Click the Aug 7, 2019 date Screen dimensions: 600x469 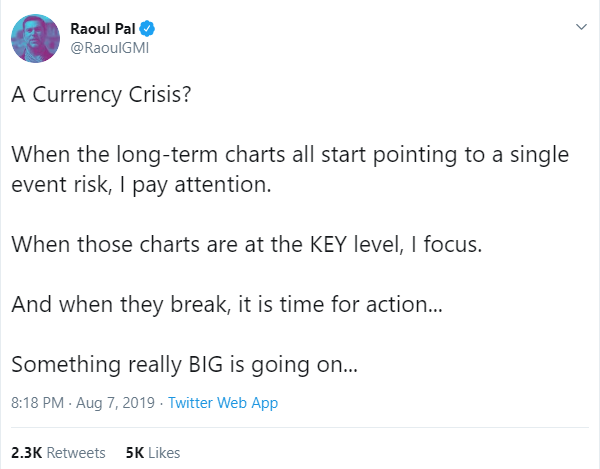[115, 403]
